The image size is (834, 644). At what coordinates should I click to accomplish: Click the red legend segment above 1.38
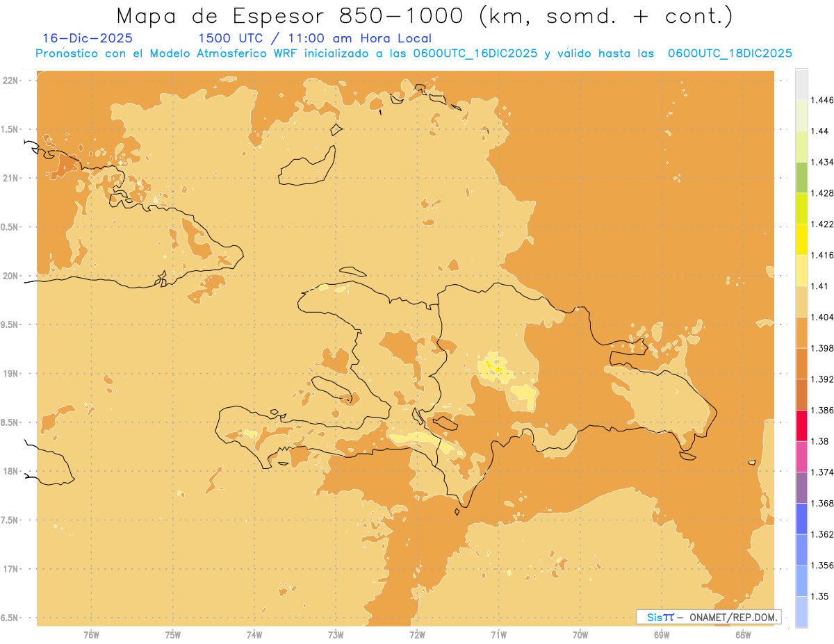[x=801, y=425]
